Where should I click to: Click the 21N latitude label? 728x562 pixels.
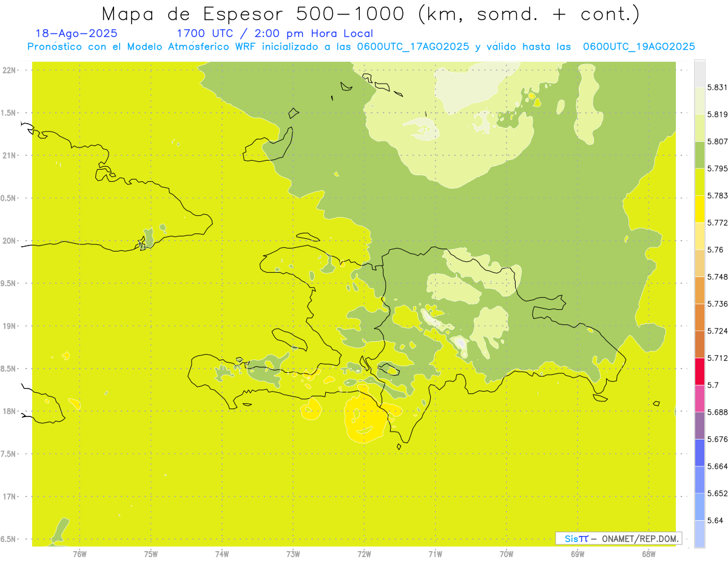10,155
